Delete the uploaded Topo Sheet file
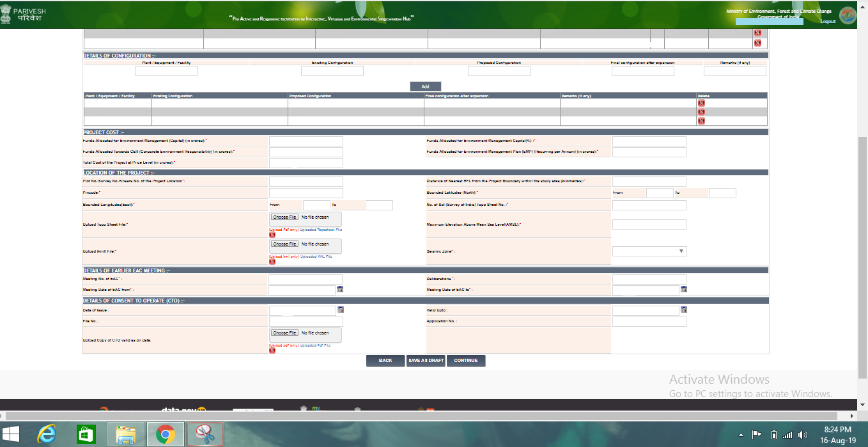The height and width of the screenshot is (447, 868). [x=272, y=235]
